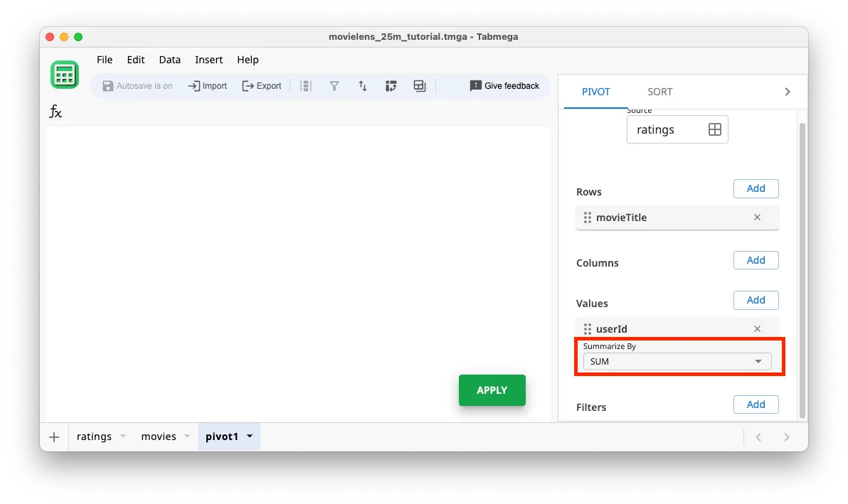
Task: Open the data source grid icon beside ratings
Action: point(714,129)
